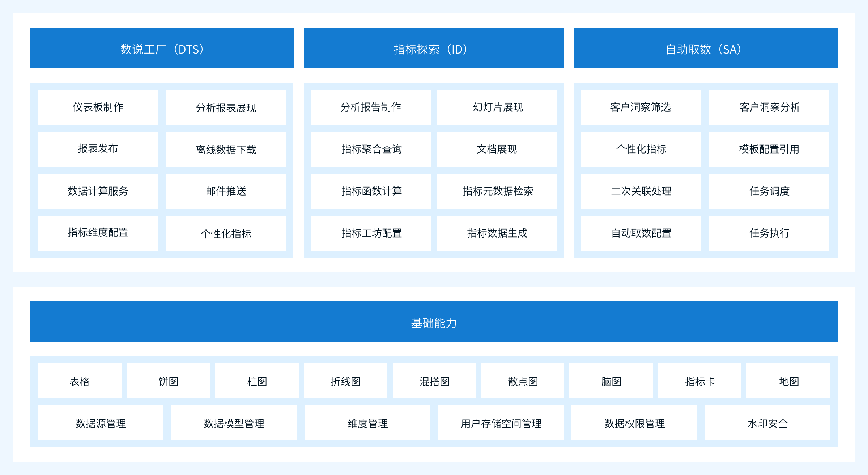
Task: Select the 指标探索 (ID) header
Action: point(434,48)
